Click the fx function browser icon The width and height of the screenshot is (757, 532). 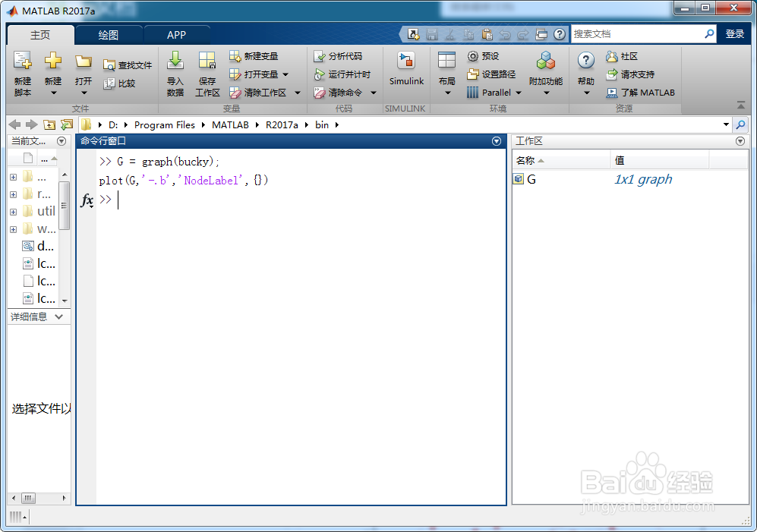point(87,200)
